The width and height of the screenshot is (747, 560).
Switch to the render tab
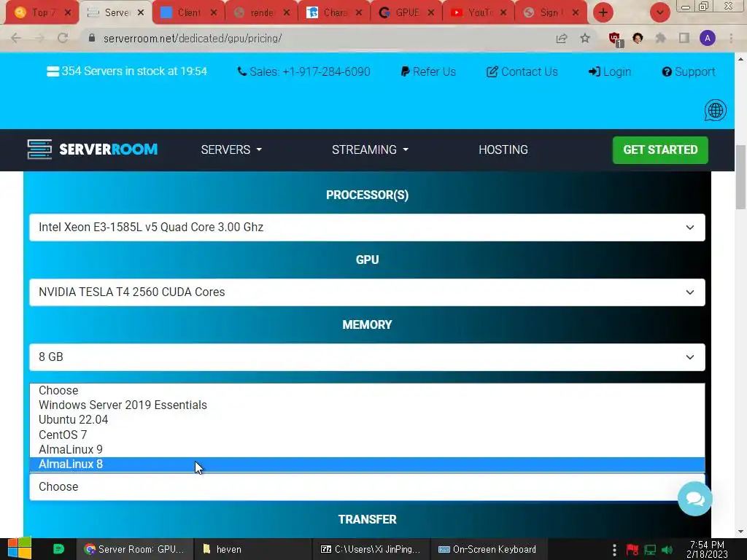[260, 13]
